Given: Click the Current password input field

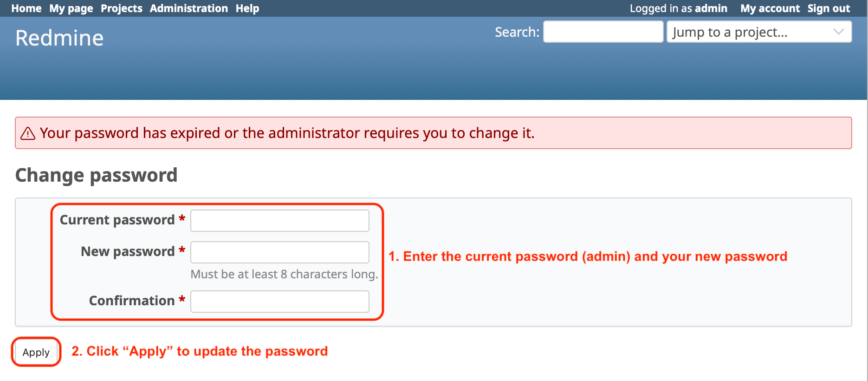Looking at the screenshot, I should (279, 220).
